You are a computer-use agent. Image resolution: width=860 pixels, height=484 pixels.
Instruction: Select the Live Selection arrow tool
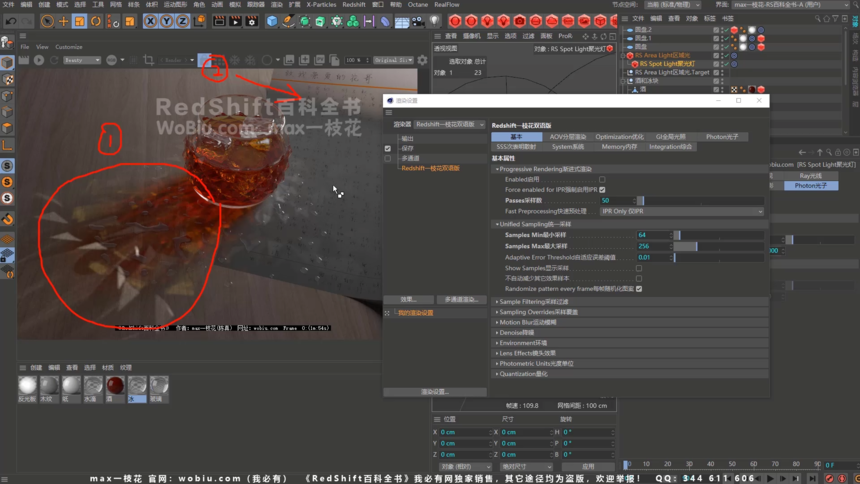47,21
